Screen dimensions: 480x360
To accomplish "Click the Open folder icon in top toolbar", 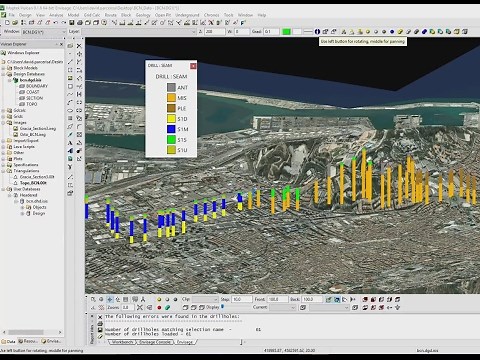I will (x=15, y=23).
